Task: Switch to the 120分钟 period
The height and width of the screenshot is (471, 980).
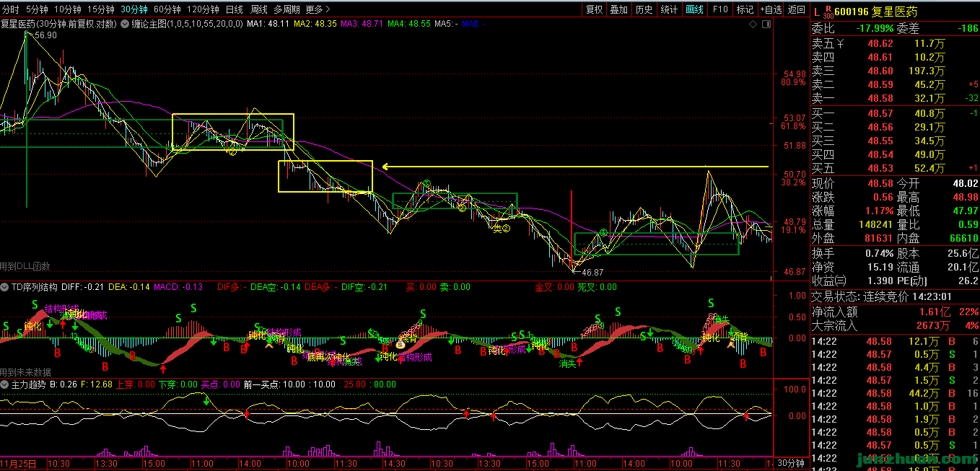Action: [203, 9]
